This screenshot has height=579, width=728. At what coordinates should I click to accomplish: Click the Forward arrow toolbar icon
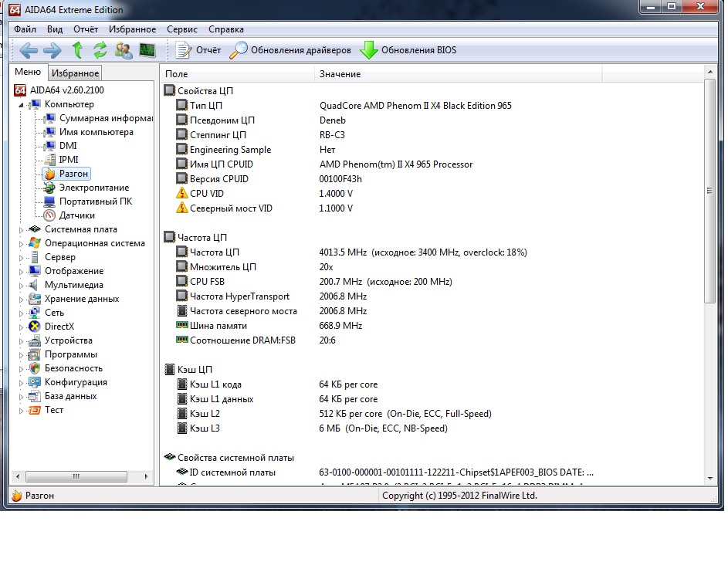click(x=52, y=50)
